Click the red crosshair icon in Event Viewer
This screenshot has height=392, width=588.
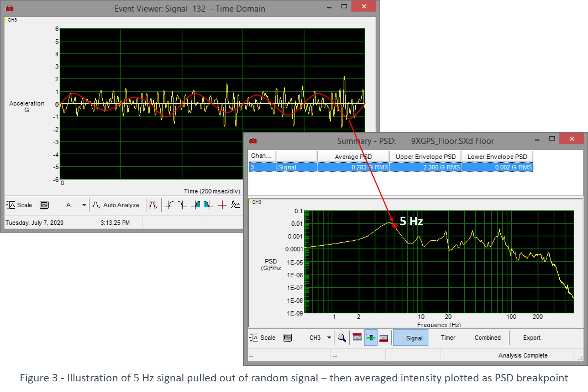click(222, 205)
